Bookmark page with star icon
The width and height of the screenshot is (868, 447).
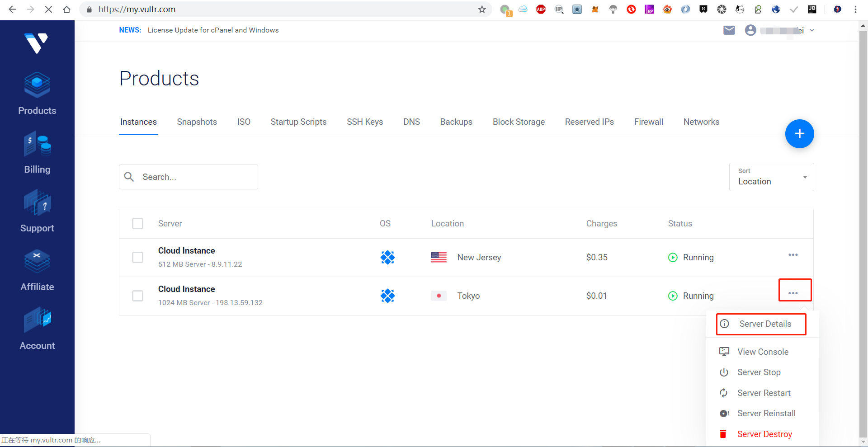482,9
